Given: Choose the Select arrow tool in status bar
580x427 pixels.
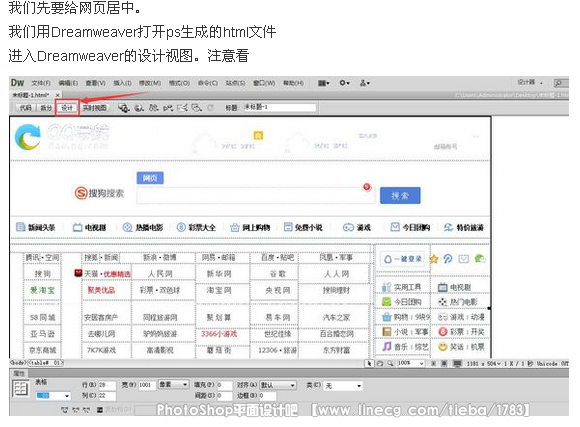Looking at the screenshot, I should (369, 363).
